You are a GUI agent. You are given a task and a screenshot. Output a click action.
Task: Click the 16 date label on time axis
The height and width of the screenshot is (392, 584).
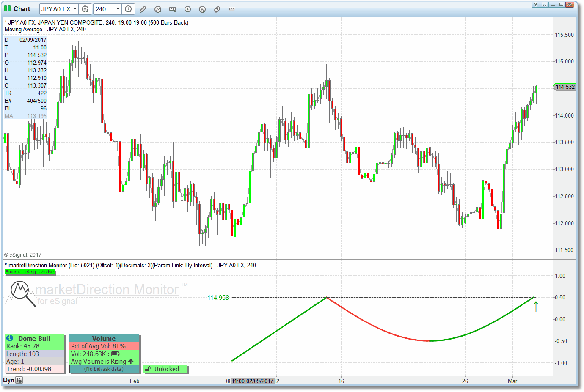(x=341, y=381)
